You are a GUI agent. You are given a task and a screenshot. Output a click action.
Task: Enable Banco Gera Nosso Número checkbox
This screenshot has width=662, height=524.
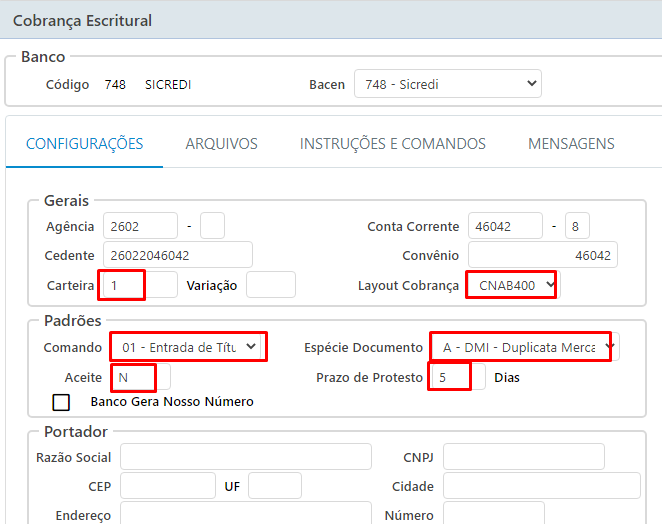point(61,402)
